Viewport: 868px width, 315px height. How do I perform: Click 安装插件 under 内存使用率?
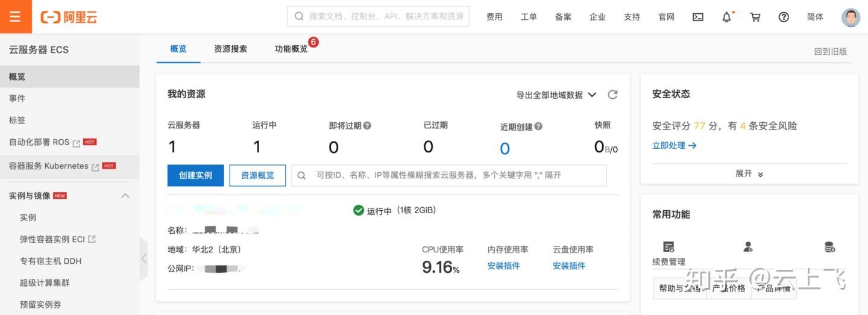(x=503, y=266)
